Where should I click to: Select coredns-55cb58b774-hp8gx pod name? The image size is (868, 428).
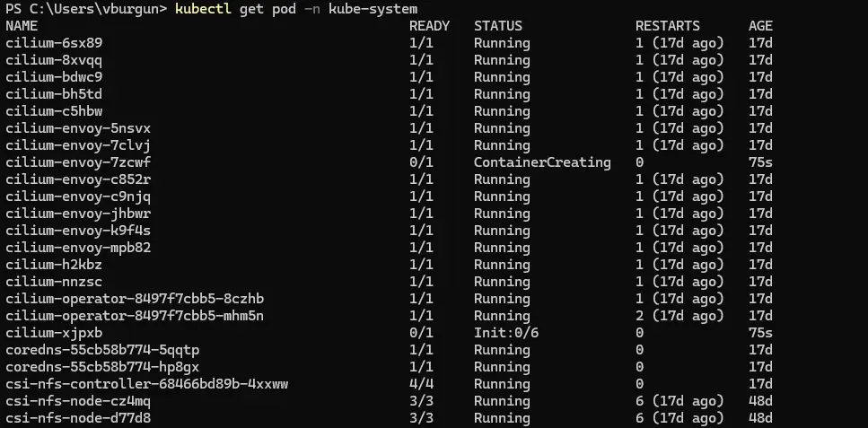coord(102,367)
